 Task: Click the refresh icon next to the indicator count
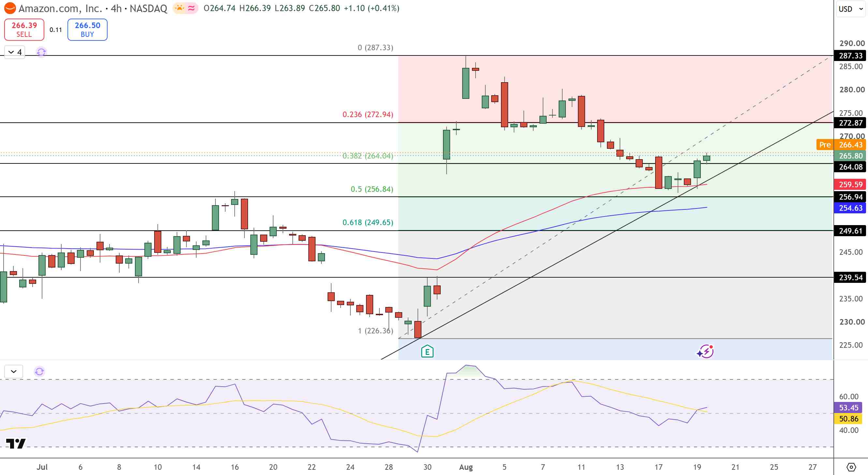pos(41,52)
